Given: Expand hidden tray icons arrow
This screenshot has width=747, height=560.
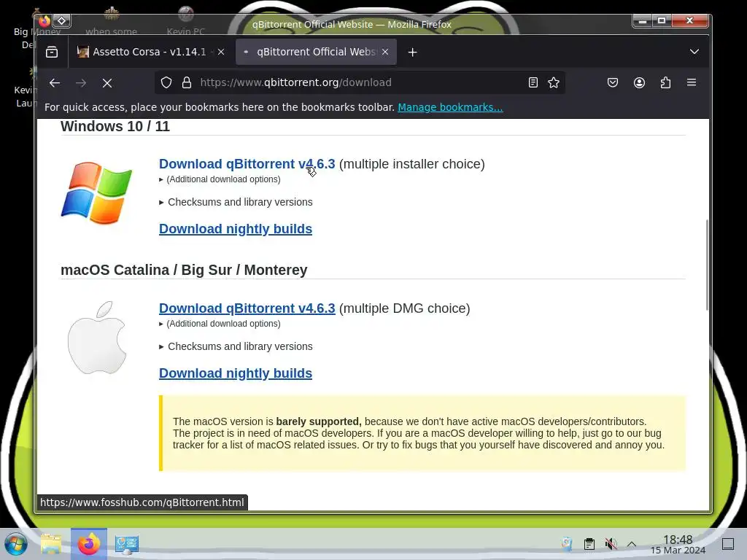Looking at the screenshot, I should coord(632,544).
